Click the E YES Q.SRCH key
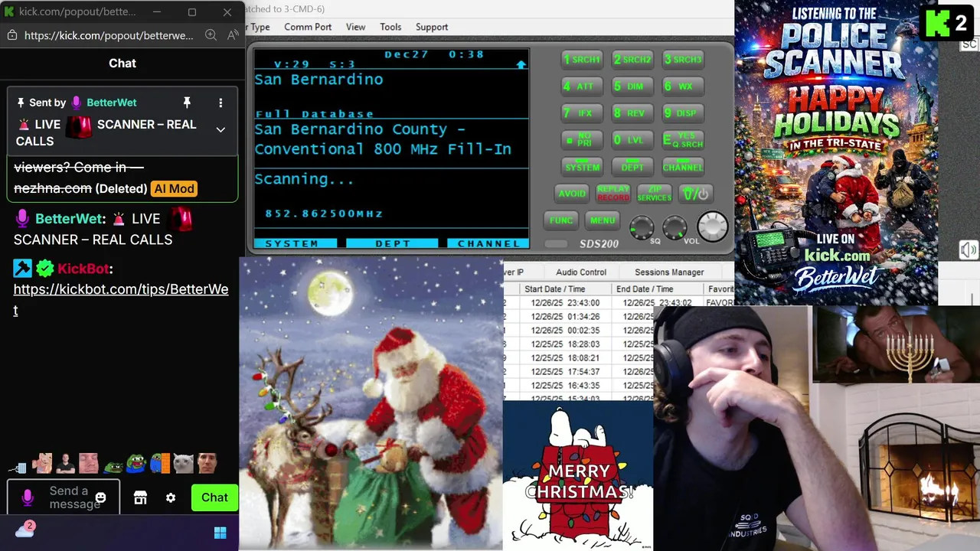The width and height of the screenshot is (980, 551). (x=683, y=140)
